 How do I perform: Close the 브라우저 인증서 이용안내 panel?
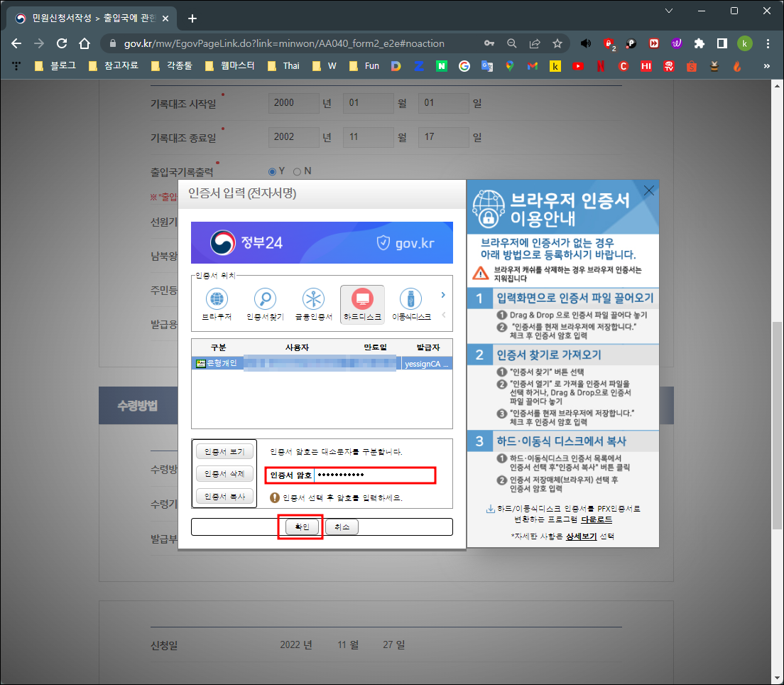click(649, 190)
